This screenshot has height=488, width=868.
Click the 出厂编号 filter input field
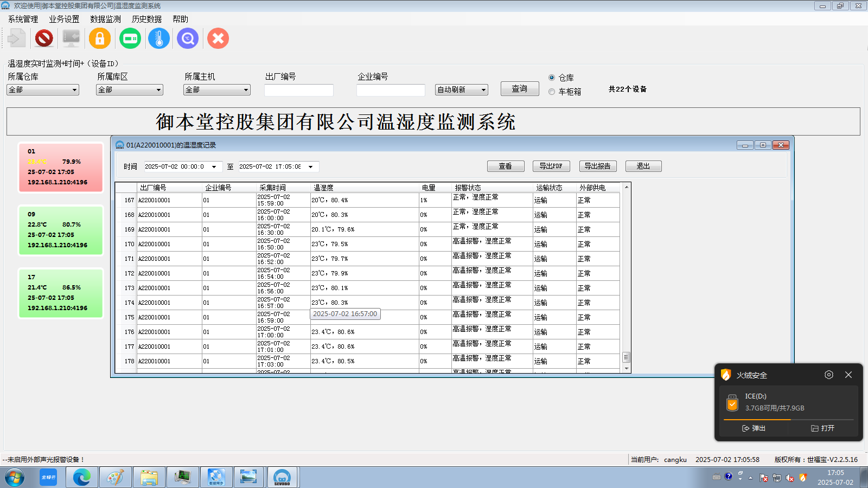298,90
